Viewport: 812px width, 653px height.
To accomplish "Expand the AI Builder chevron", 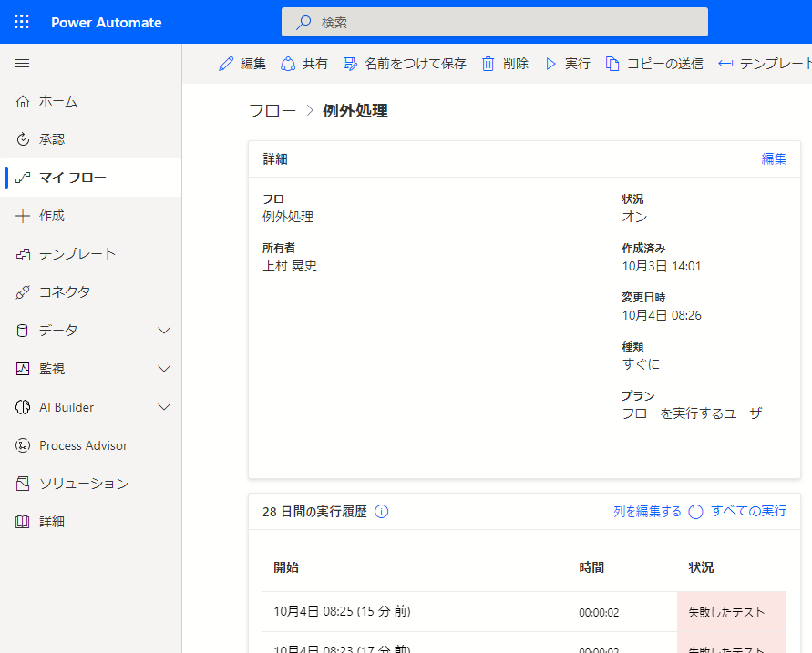I will click(x=164, y=407).
